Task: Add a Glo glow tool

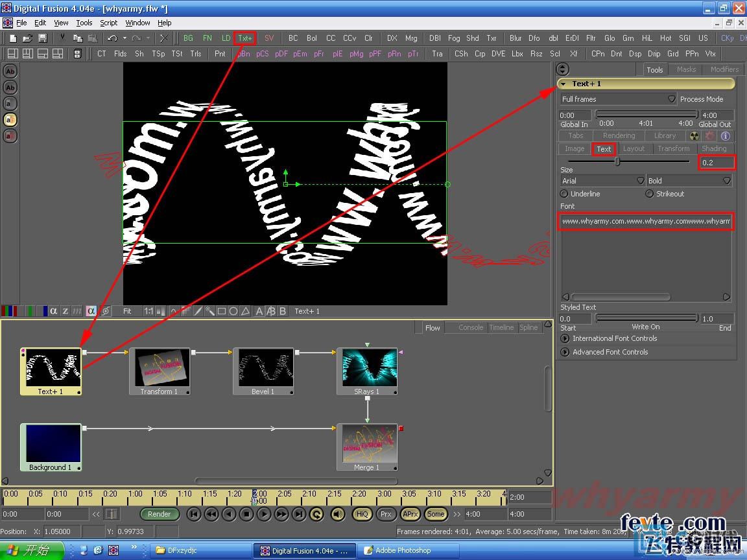Action: [610, 38]
